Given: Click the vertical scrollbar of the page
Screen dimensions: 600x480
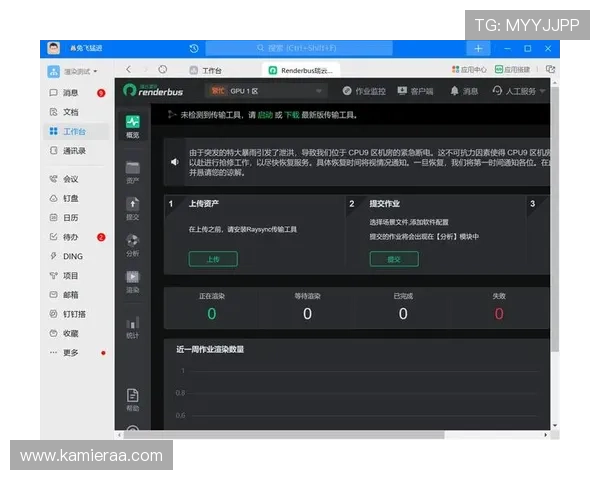Looking at the screenshot, I should [x=555, y=218].
